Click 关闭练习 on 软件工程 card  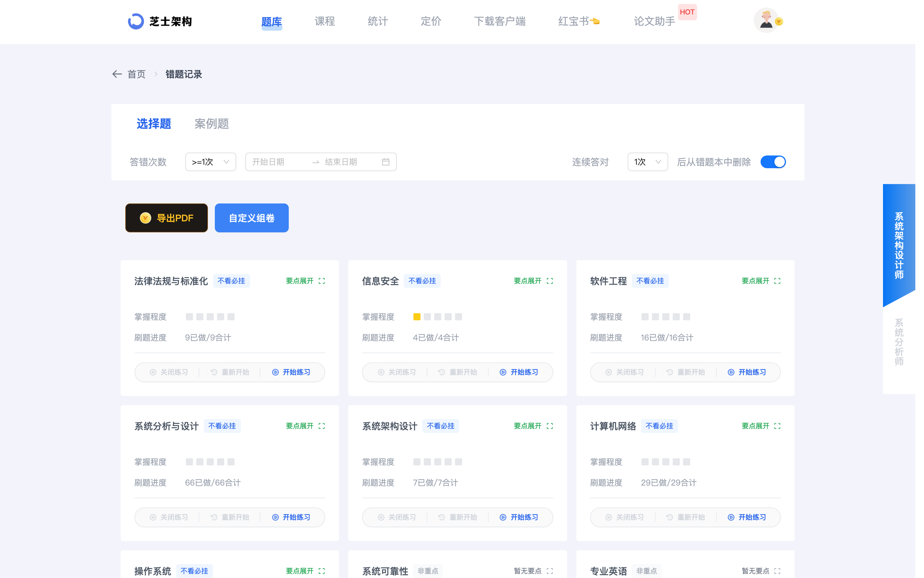coord(624,372)
